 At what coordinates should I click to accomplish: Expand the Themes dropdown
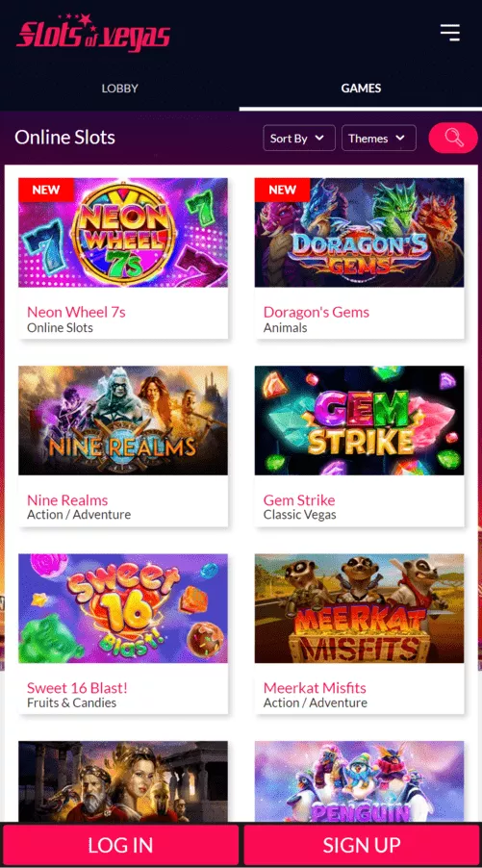click(x=379, y=138)
